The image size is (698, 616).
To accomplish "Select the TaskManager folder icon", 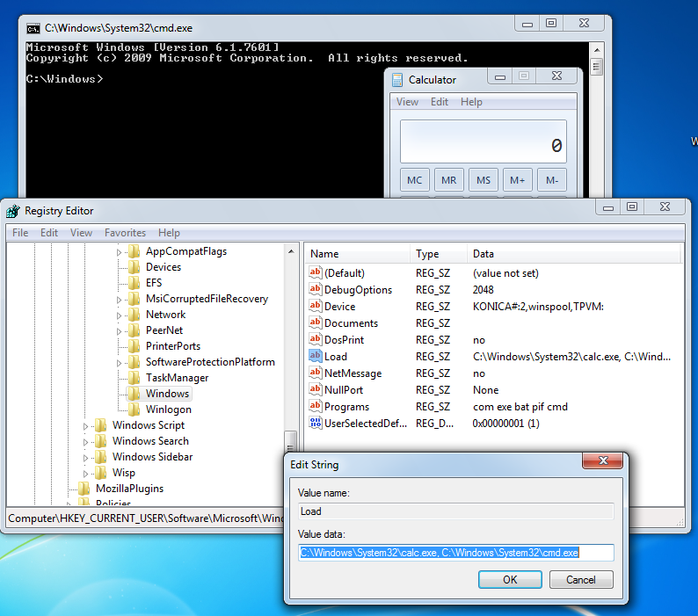I will 134,378.
